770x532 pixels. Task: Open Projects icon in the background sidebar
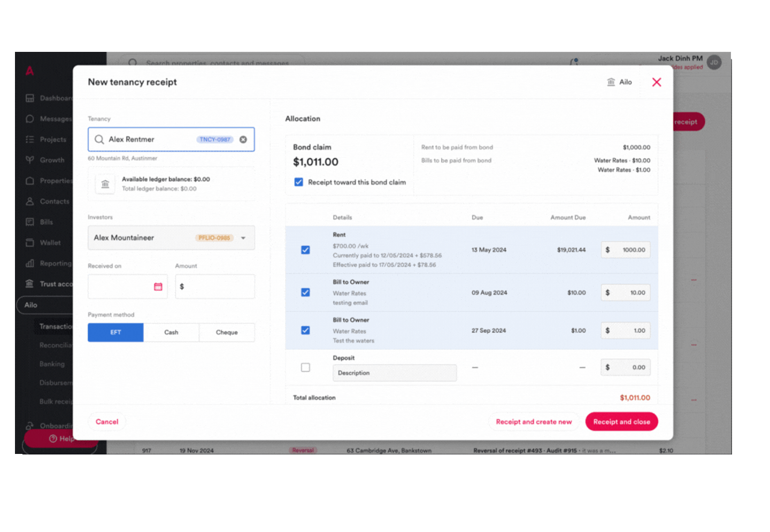coord(30,140)
